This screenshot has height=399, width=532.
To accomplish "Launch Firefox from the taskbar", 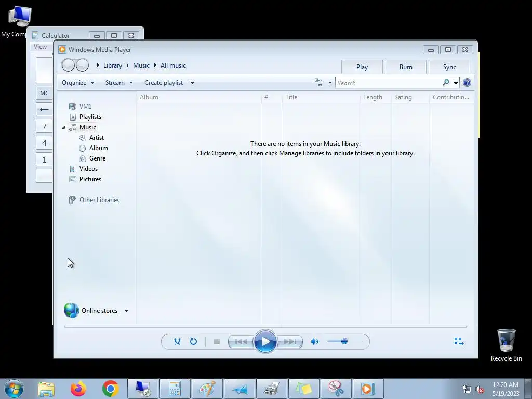I will coord(78,389).
